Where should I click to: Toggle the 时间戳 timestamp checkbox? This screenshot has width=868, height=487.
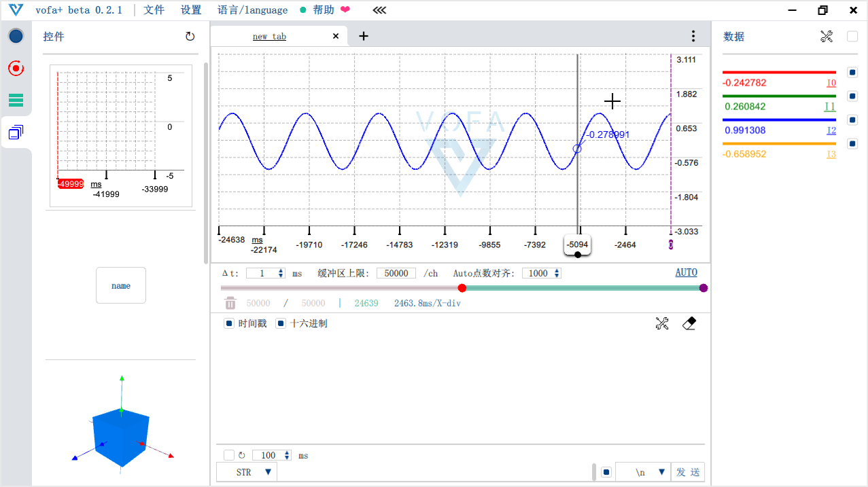(x=229, y=323)
